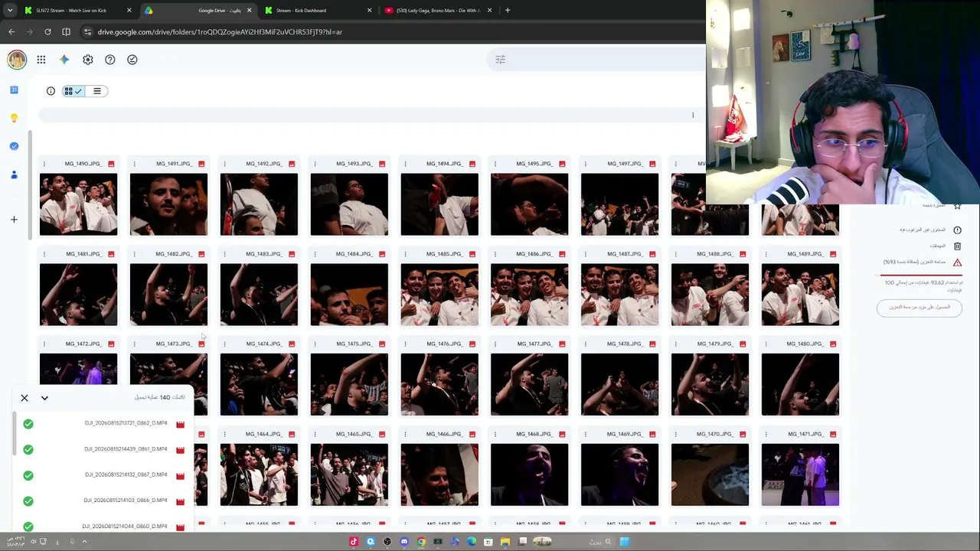980x551 pixels.
Task: Open more options for MG_1486.JPG
Action: 495,254
